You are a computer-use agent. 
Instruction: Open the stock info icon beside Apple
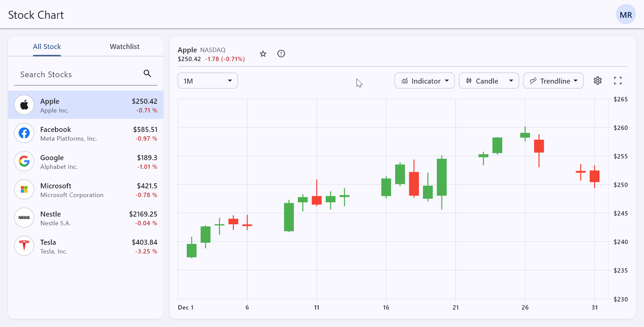click(281, 53)
